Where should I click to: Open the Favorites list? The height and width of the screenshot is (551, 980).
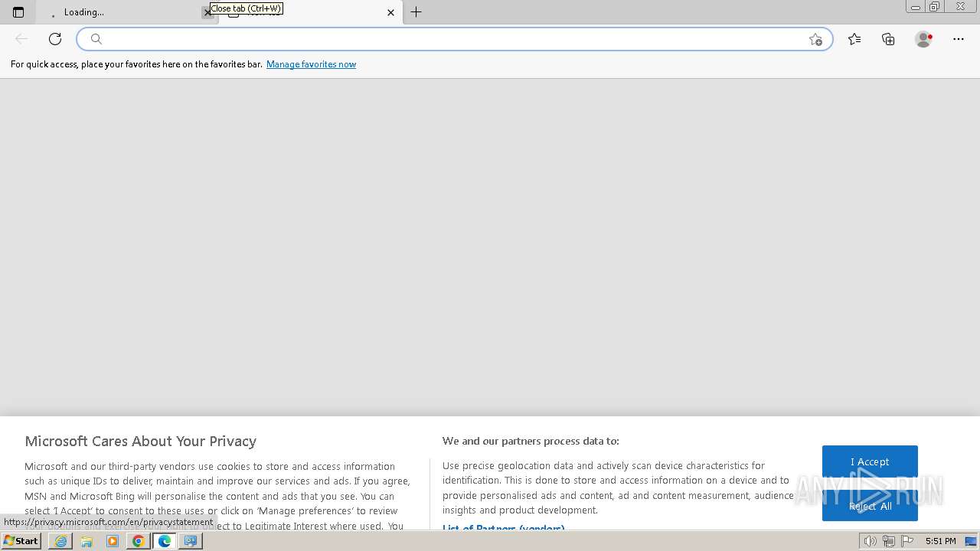[854, 39]
